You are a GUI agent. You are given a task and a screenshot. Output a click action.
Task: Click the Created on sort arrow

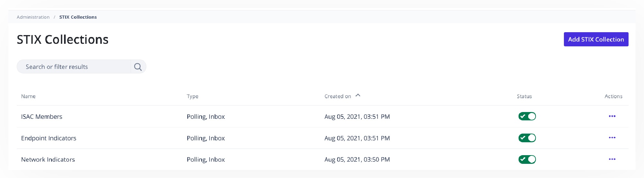358,95
